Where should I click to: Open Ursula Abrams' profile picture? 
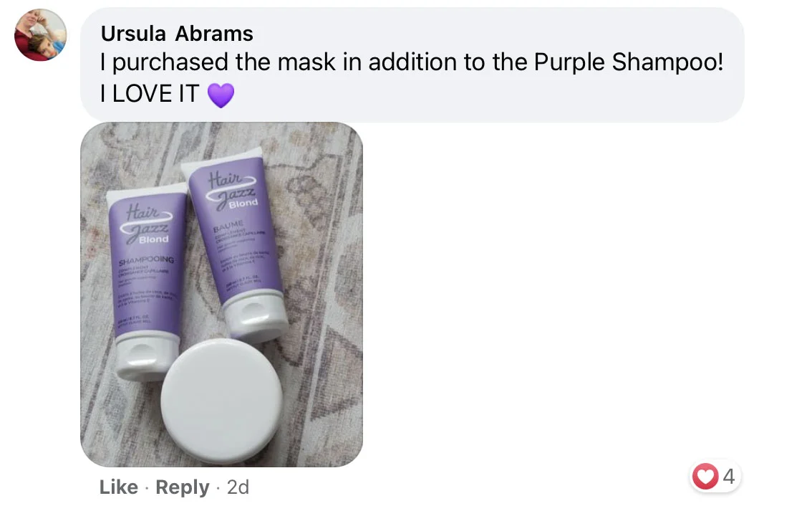40,34
